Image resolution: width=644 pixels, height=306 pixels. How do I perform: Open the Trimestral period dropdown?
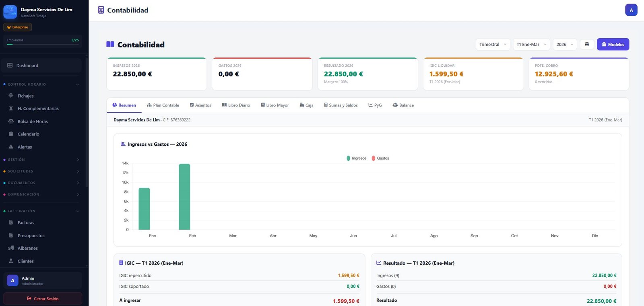[x=493, y=44]
